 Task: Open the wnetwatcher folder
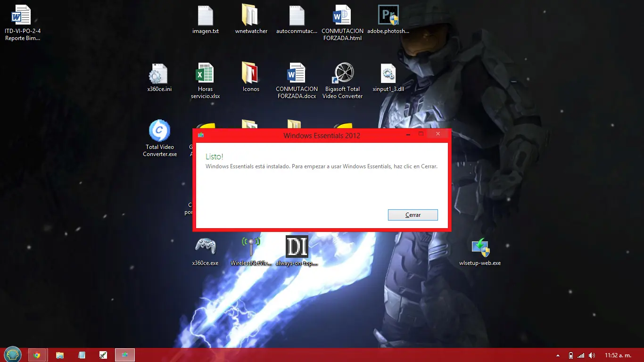point(251,20)
